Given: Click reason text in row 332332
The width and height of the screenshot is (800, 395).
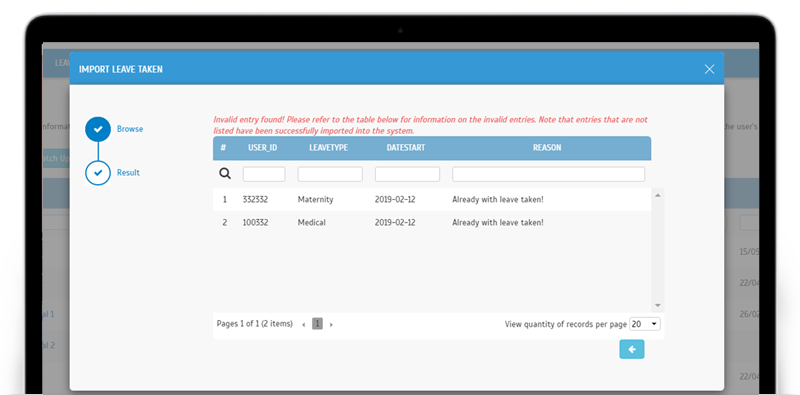Looking at the screenshot, I should [498, 200].
